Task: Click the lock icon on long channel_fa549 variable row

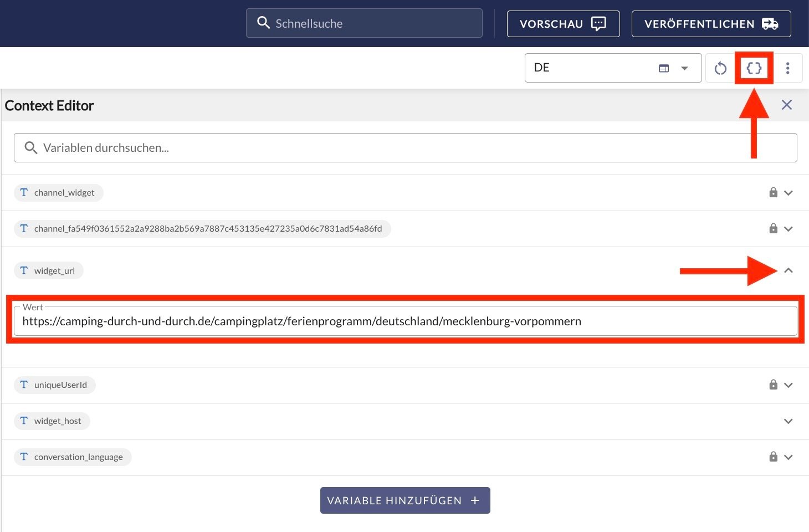Action: (x=773, y=228)
